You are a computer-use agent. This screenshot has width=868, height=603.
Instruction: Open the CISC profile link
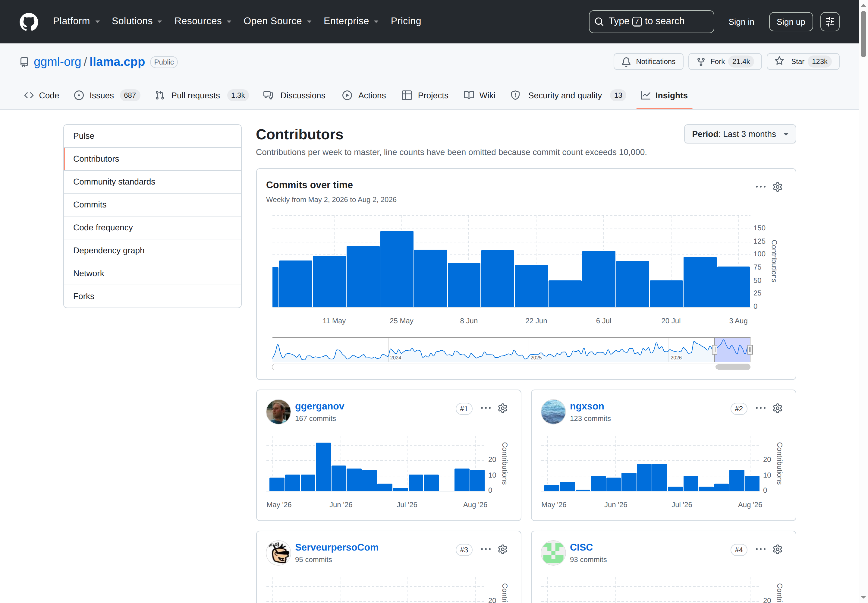[x=581, y=548]
